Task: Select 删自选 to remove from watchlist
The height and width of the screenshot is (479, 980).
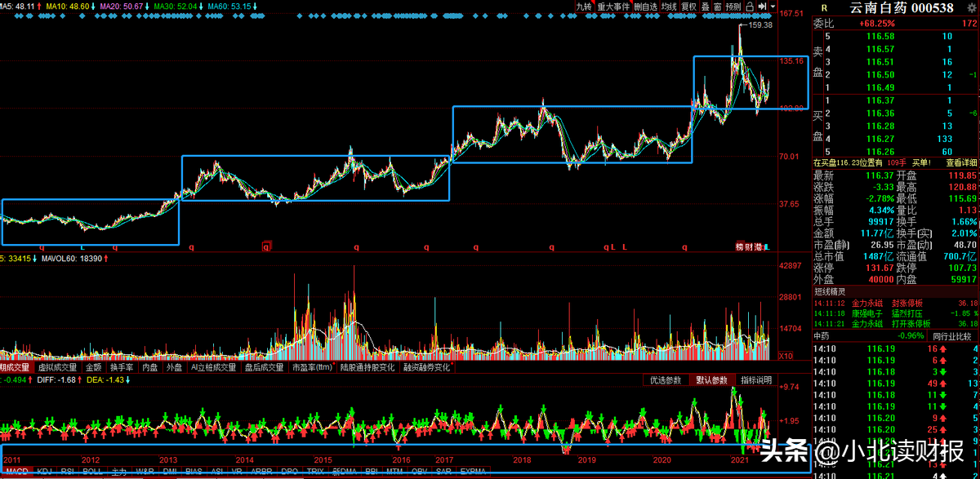Action: click(646, 7)
